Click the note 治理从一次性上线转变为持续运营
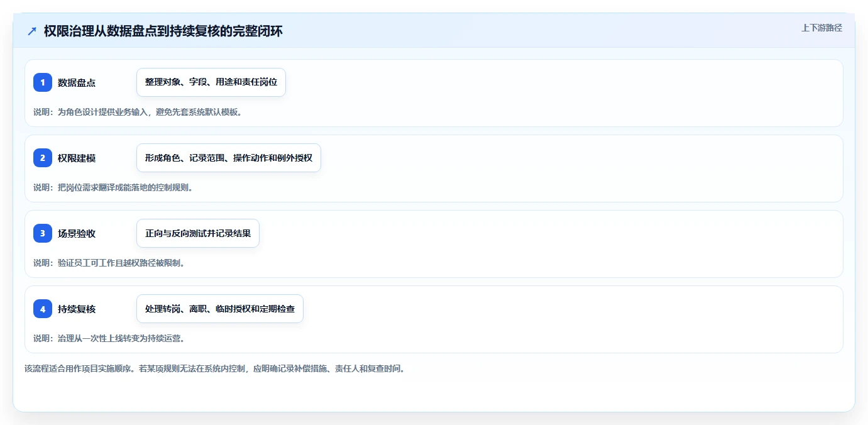Viewport: 868px width, 425px height. tap(121, 338)
